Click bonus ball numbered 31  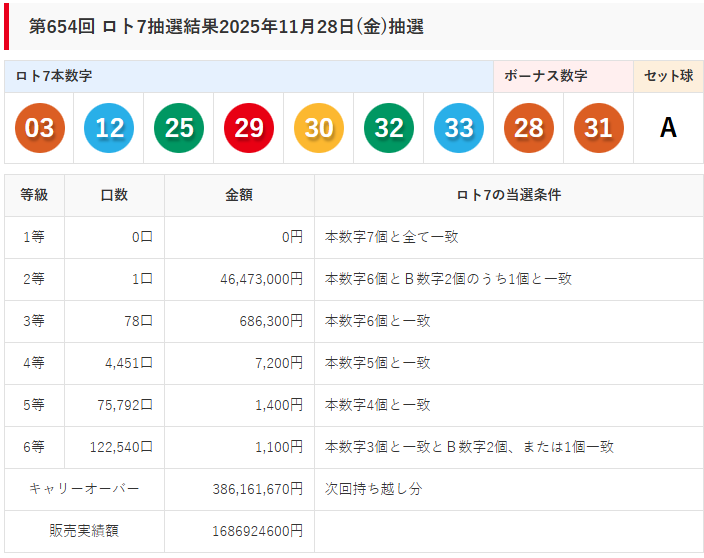598,128
